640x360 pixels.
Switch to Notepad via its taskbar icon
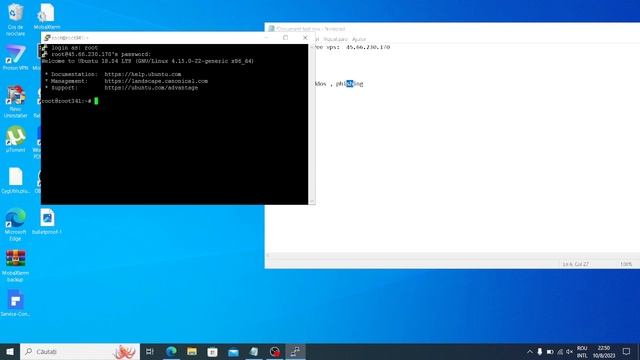point(254,351)
